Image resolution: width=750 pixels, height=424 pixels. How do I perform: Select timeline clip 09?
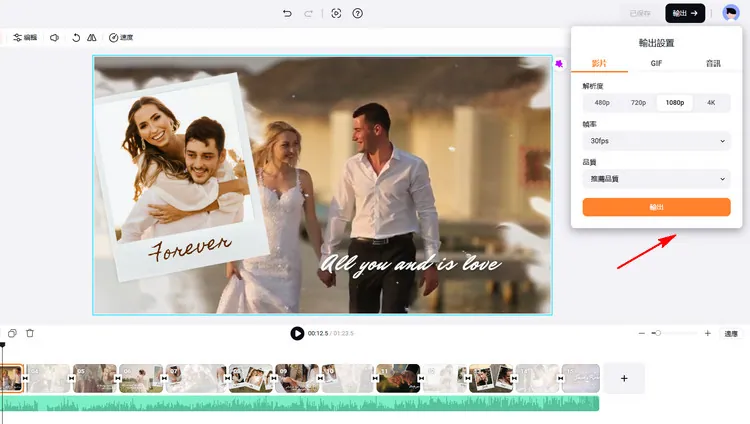297,379
